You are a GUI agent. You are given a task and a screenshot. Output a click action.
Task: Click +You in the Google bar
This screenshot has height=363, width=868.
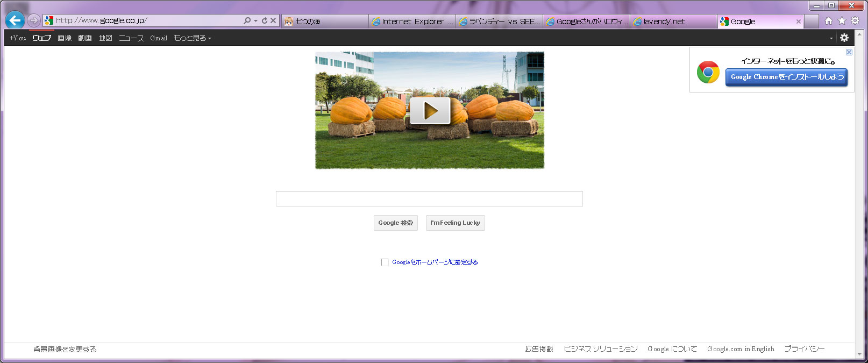tap(17, 38)
